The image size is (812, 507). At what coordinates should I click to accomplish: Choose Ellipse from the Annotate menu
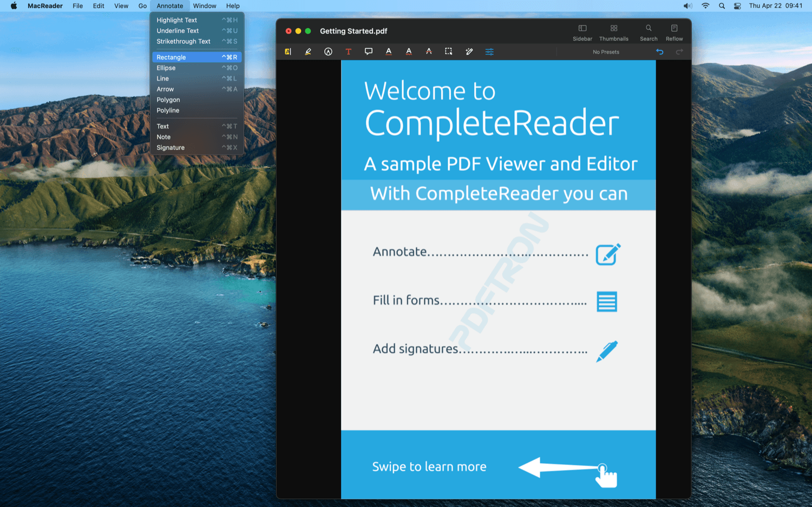tap(166, 68)
